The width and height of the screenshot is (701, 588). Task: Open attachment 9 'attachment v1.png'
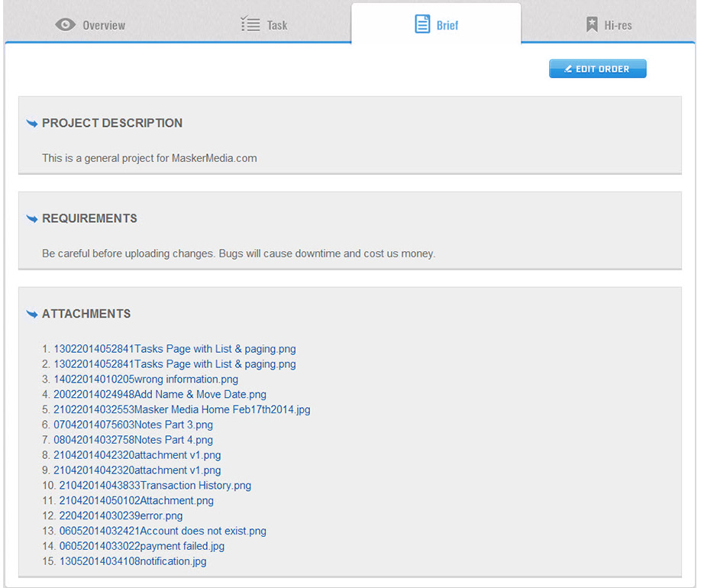tap(137, 470)
